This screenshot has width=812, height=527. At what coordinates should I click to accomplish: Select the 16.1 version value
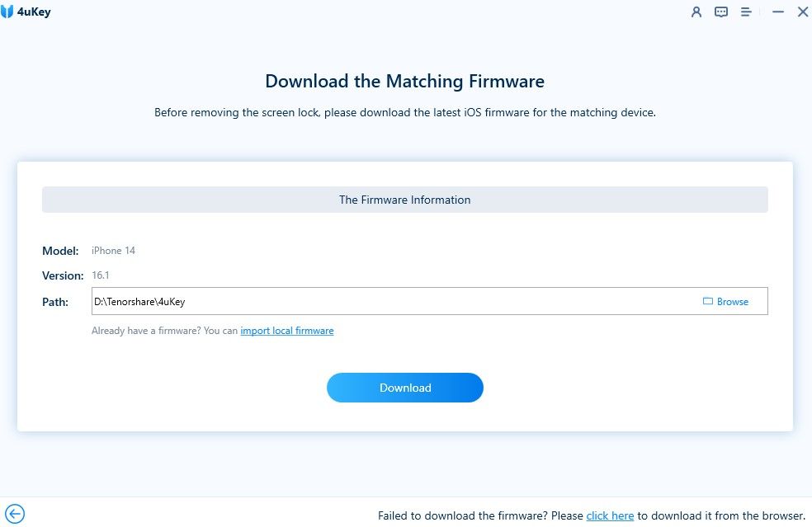(x=101, y=275)
